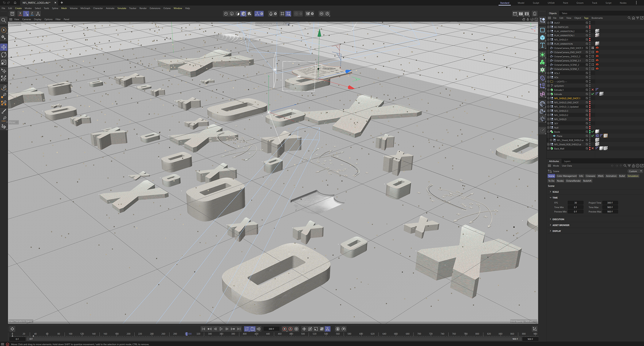Viewport: 644px width, 346px height.
Task: Switch to the Sculpt layout tab
Action: 536,3
